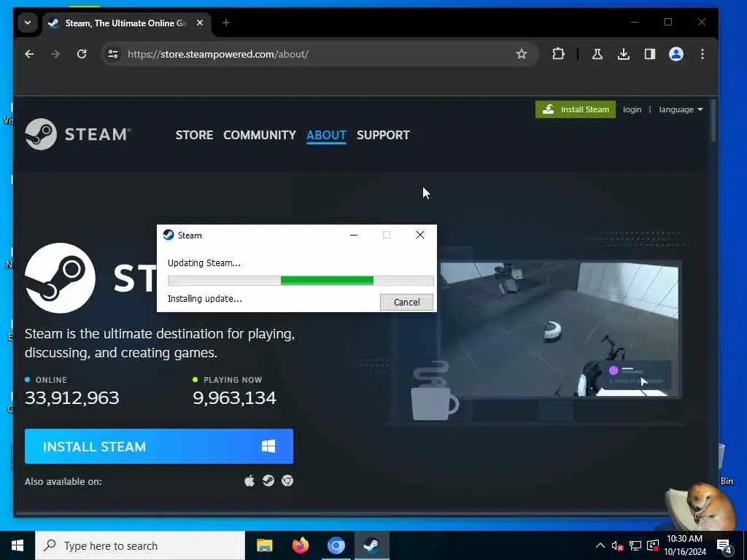Switch to Chrome on the taskbar
747x560 pixels.
(336, 545)
